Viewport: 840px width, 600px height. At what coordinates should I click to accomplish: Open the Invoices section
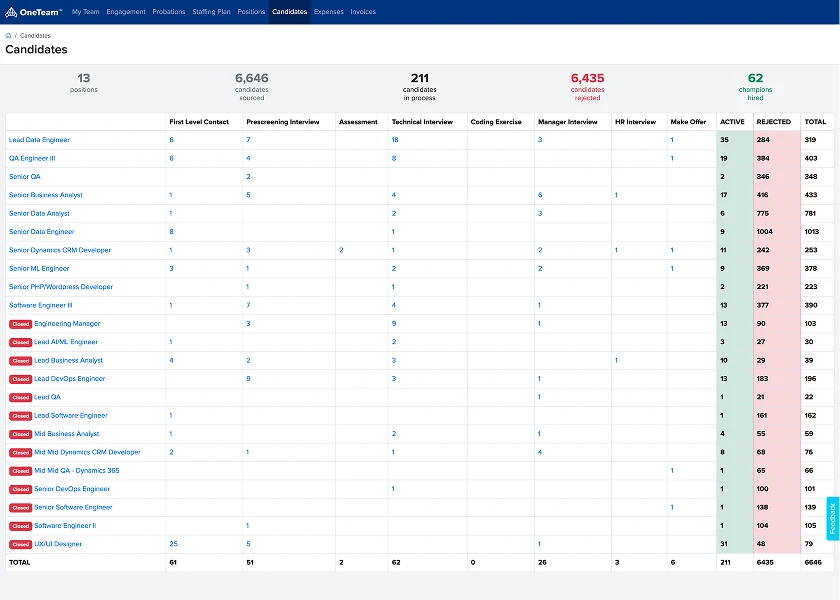(363, 12)
